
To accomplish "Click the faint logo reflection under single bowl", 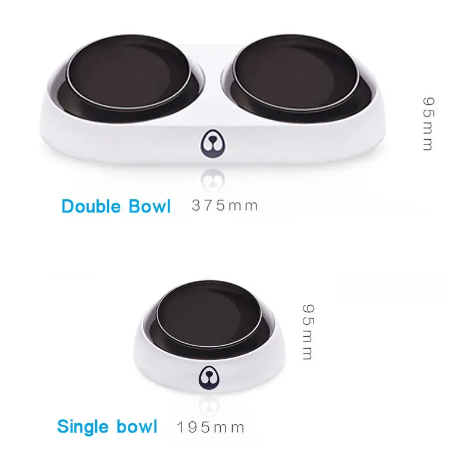I will (x=209, y=406).
